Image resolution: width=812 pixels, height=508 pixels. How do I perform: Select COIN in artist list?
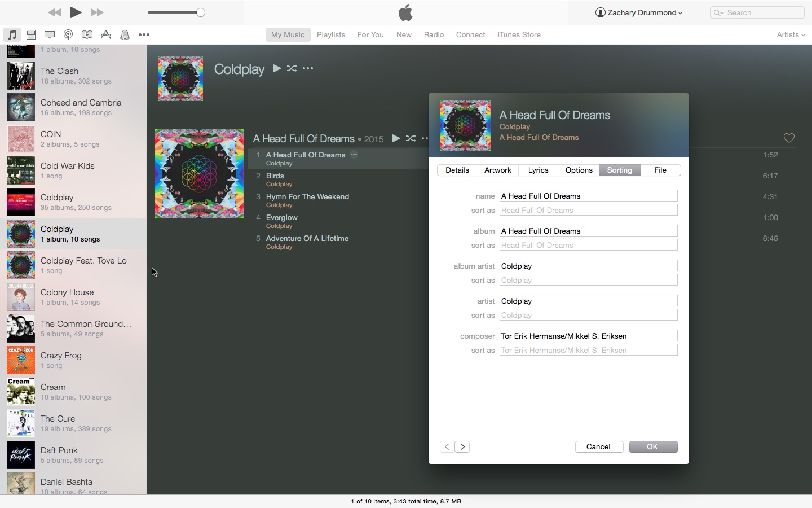pos(73,139)
